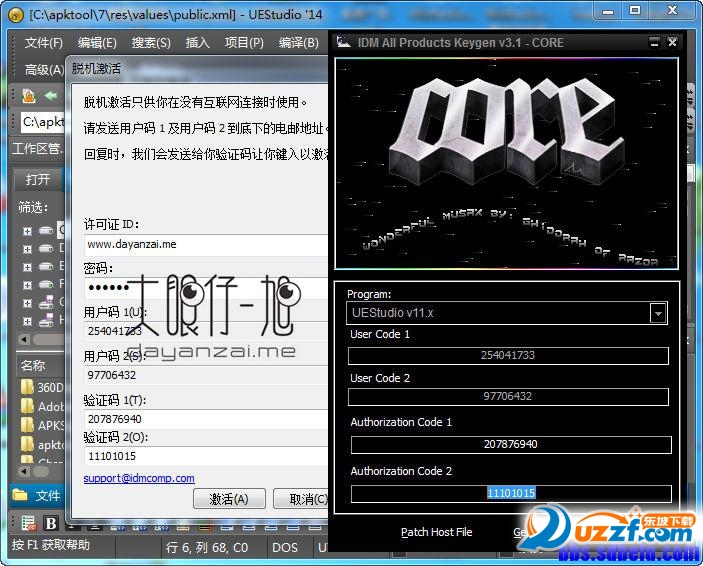
Task: Expand the drive E tree node
Action: pos(27,267)
